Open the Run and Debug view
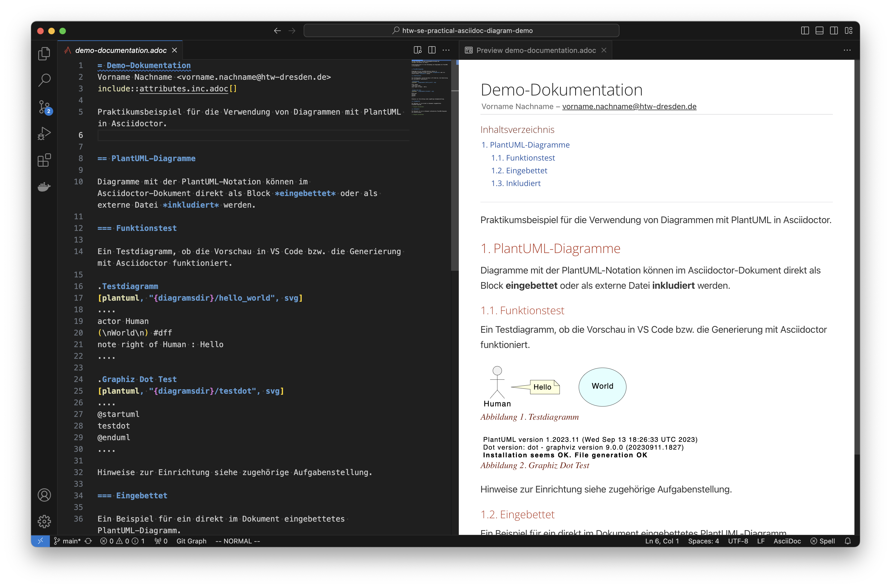 [x=44, y=133]
